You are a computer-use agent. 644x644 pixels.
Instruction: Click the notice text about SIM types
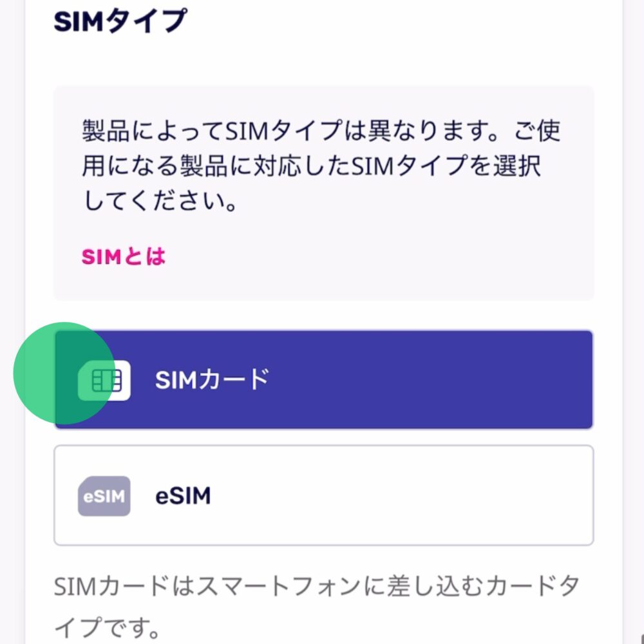click(x=321, y=166)
